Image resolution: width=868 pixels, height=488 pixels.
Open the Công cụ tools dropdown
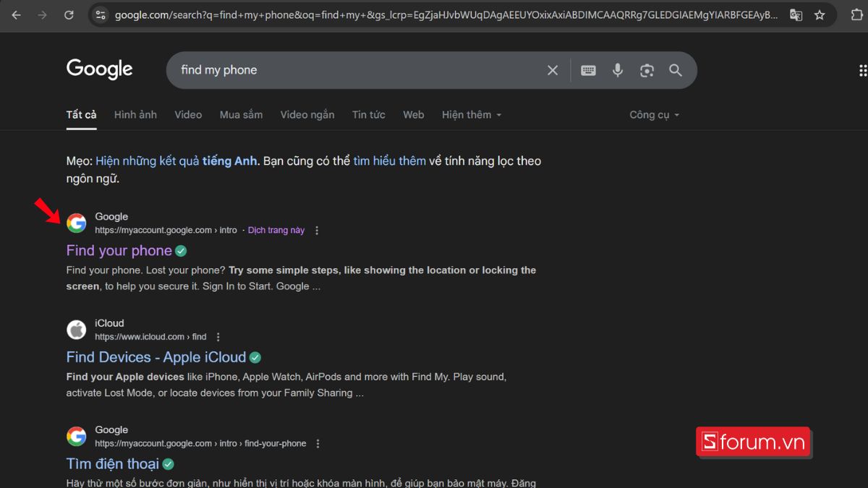pyautogui.click(x=655, y=114)
